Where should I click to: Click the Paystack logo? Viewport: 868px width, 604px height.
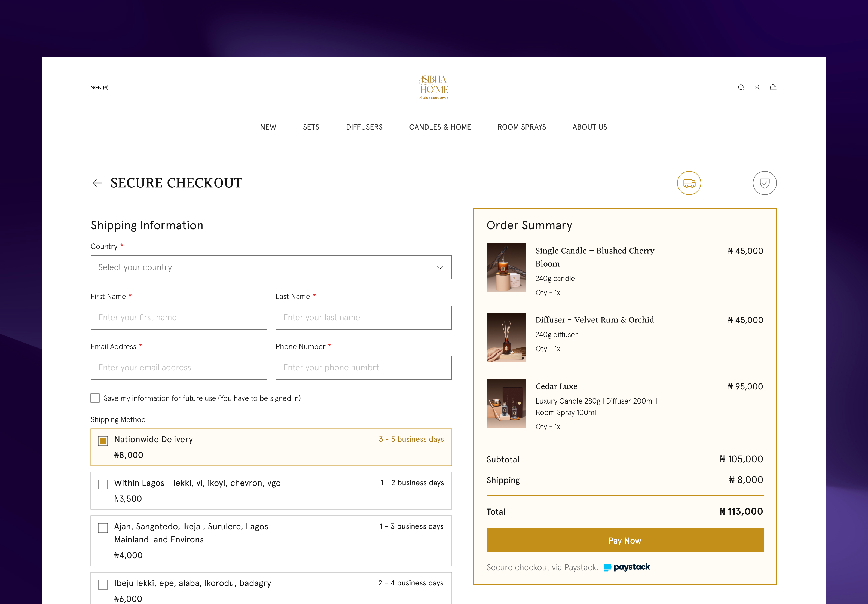[x=626, y=567]
